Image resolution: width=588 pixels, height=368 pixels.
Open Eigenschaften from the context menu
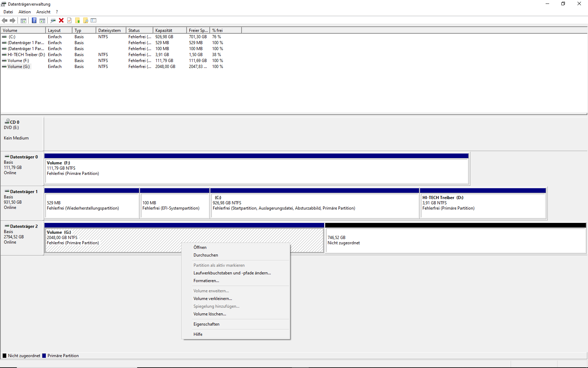[x=236, y=324]
